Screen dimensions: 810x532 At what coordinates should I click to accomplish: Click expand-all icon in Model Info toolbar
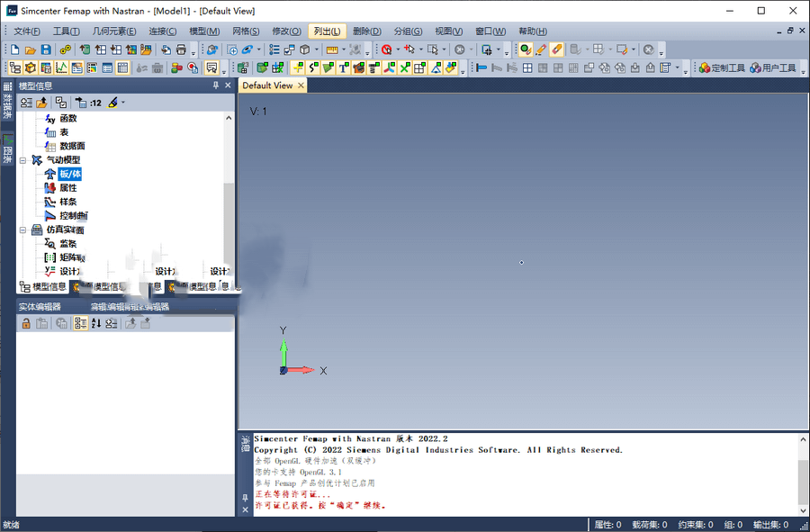[26, 103]
